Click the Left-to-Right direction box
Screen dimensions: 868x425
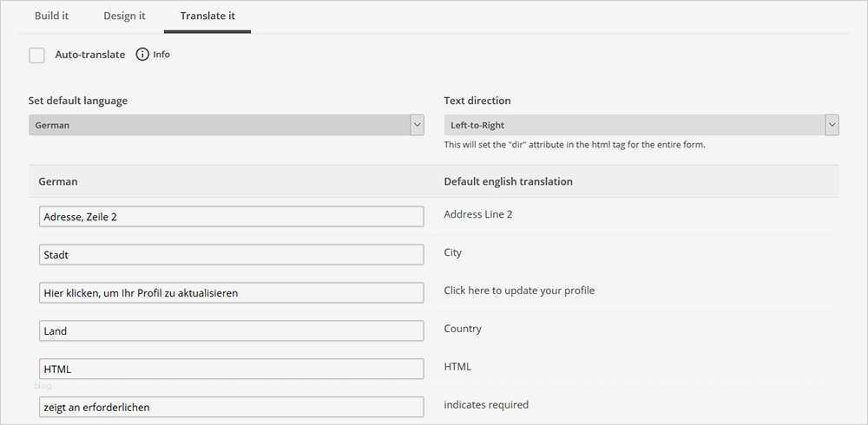pos(635,125)
